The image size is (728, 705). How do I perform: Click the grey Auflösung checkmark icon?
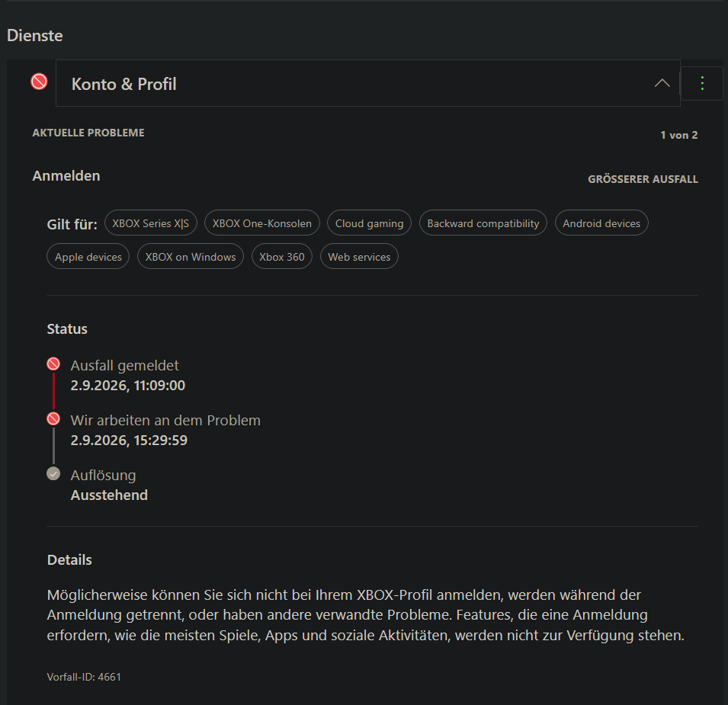53,473
